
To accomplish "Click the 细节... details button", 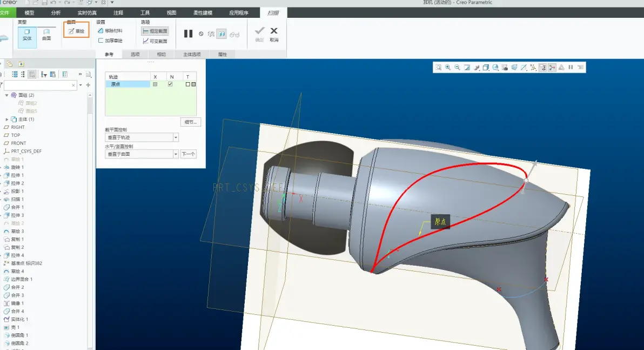I will [191, 122].
